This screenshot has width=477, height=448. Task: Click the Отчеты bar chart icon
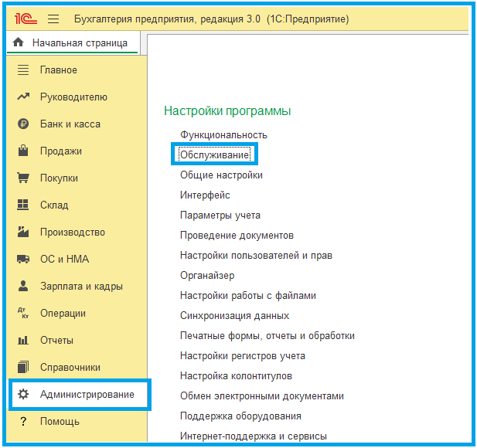click(x=23, y=340)
